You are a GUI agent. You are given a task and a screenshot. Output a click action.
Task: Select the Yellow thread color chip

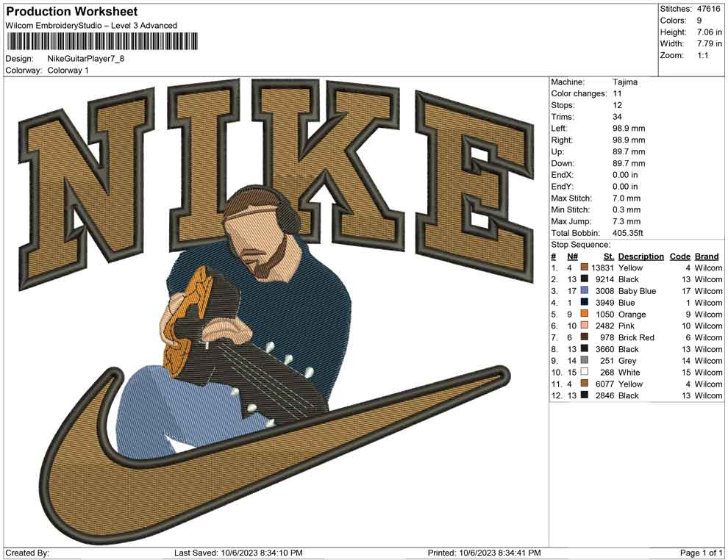coord(583,268)
